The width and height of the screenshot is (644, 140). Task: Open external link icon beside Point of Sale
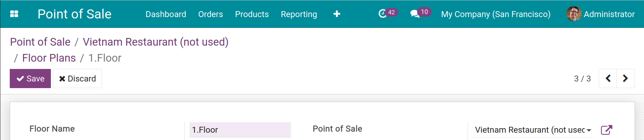[606, 130]
